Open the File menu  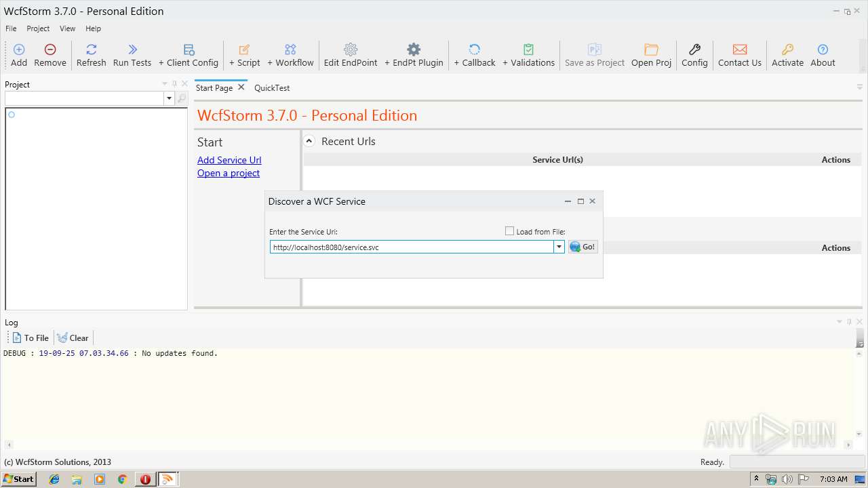click(x=11, y=28)
